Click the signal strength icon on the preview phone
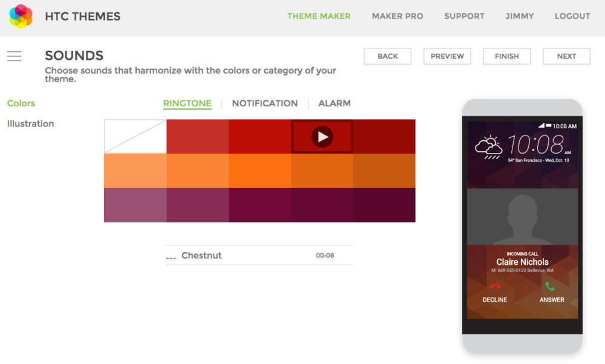The image size is (605, 364). [541, 126]
